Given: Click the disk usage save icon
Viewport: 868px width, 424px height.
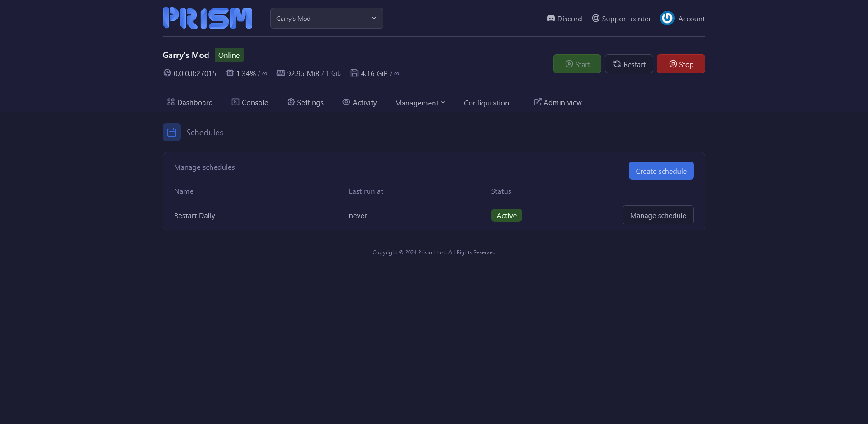Looking at the screenshot, I should click(354, 73).
